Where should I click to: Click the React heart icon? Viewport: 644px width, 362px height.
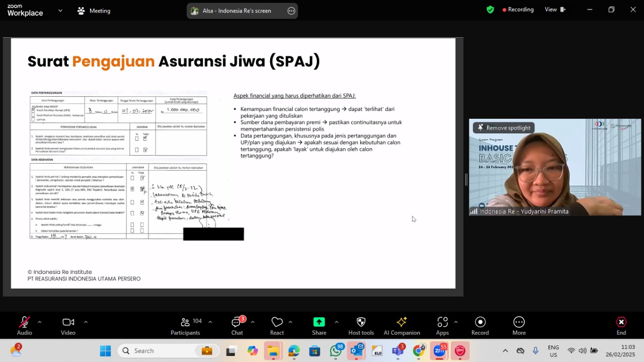coord(277,322)
